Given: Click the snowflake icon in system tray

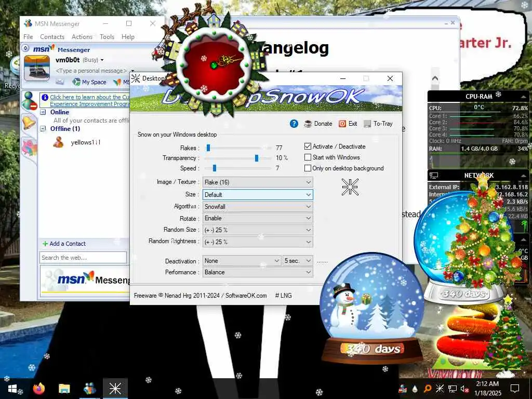Looking at the screenshot, I should [440, 389].
